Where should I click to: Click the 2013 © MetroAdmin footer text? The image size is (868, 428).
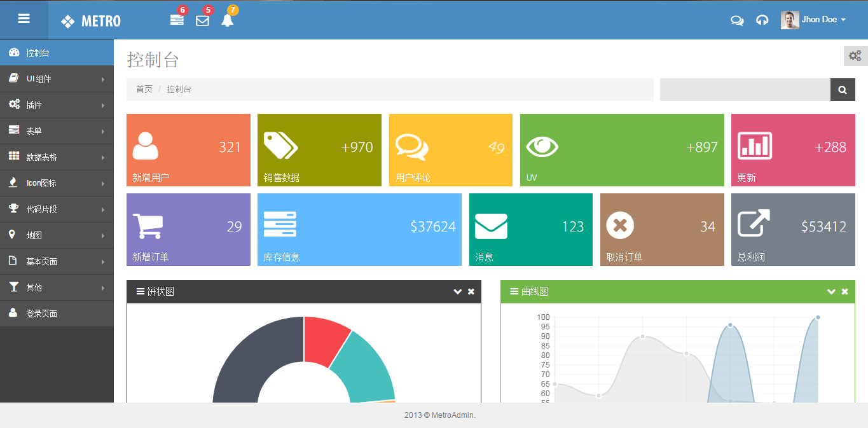click(x=440, y=415)
